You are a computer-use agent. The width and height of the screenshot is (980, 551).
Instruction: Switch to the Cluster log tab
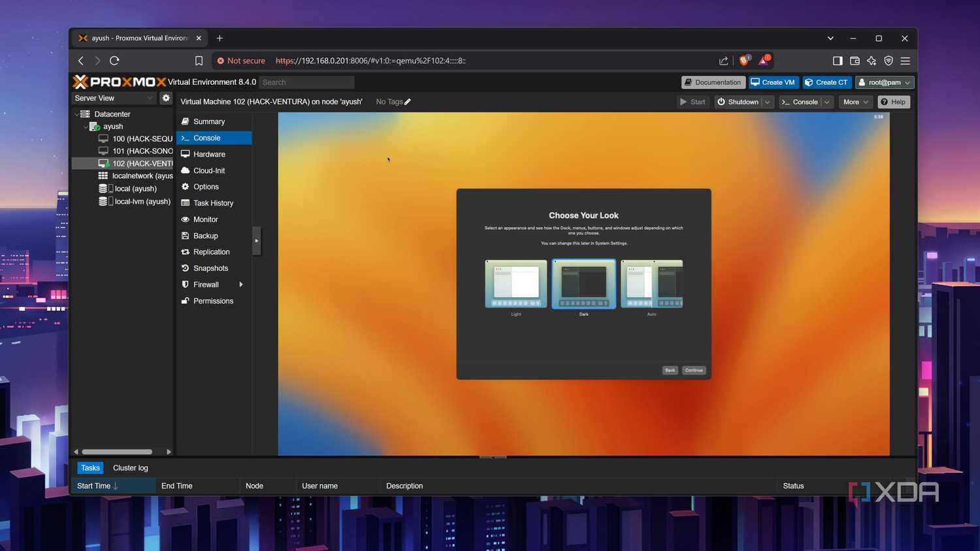tap(131, 468)
